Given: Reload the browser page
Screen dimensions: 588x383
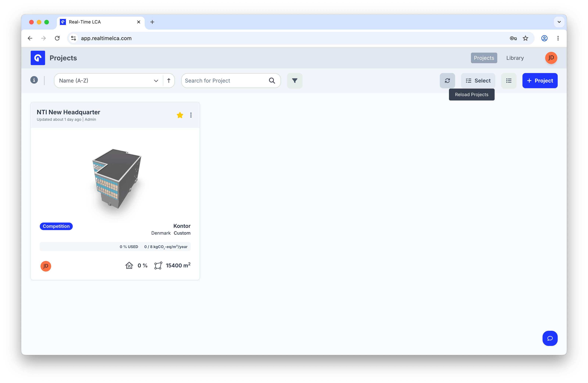Looking at the screenshot, I should pyautogui.click(x=57, y=38).
